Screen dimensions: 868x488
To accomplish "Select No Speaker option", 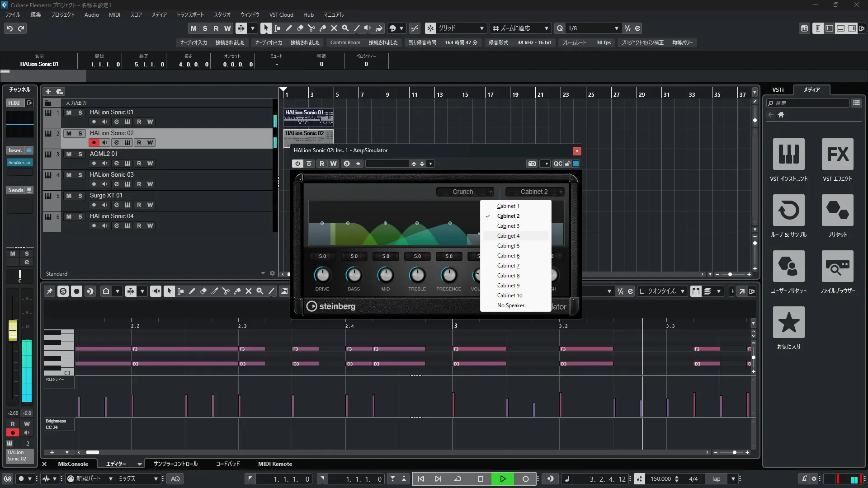I will click(510, 305).
